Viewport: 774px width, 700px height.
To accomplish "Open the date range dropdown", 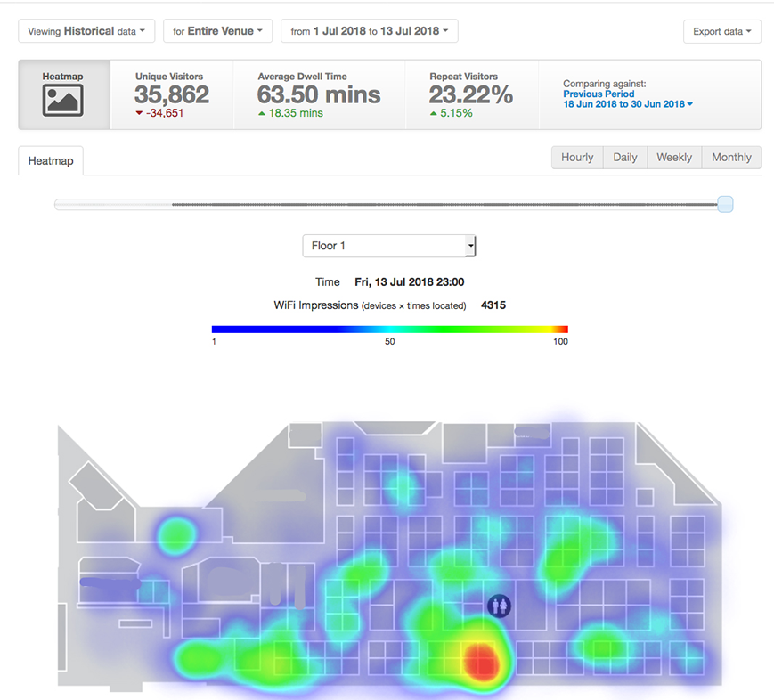I will 370,31.
